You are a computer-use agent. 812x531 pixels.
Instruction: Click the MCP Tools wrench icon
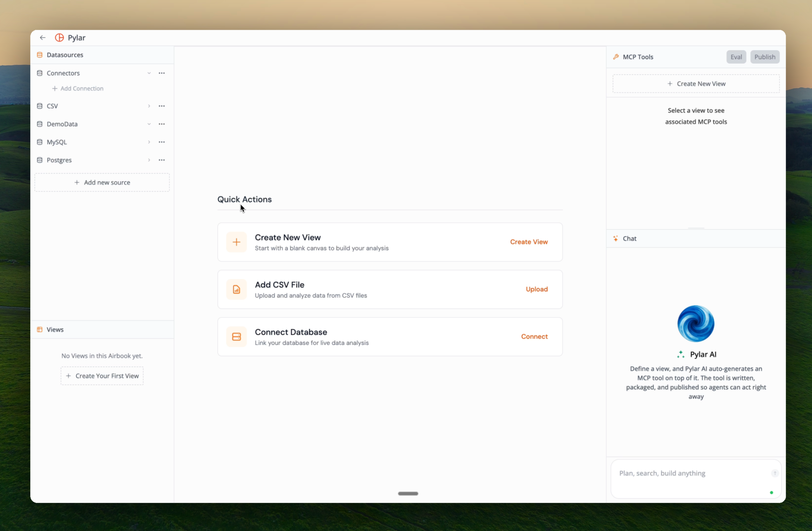(x=616, y=57)
